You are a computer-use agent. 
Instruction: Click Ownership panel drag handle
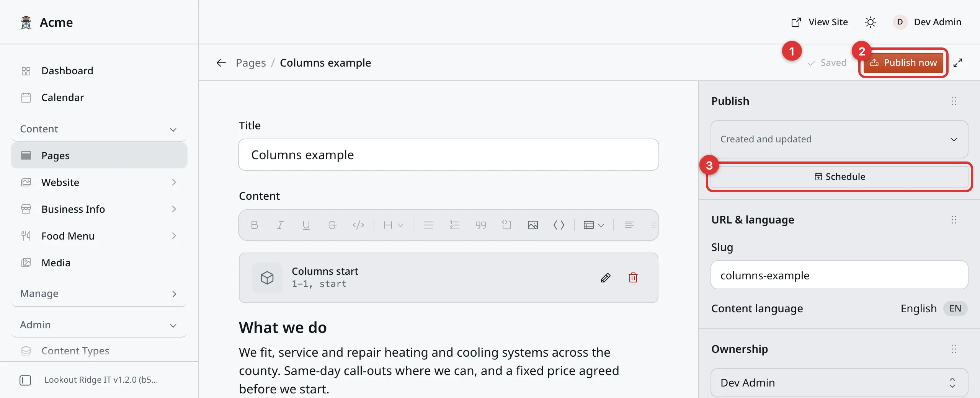click(954, 349)
